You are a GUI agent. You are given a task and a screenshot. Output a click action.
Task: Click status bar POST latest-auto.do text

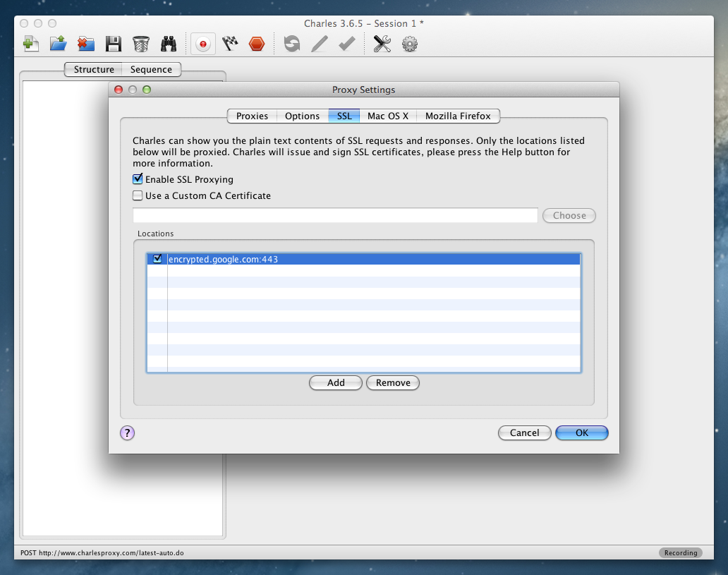click(x=102, y=552)
